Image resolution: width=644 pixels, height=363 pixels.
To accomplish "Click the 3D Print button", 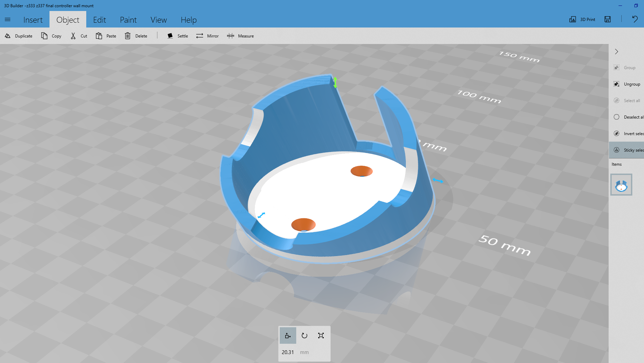I will [x=582, y=19].
